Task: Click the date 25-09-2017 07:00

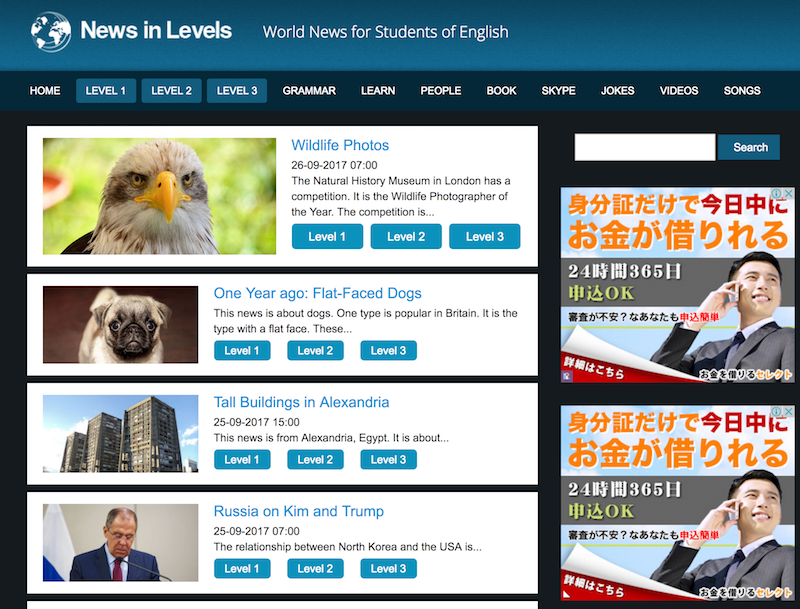Action: pyautogui.click(x=256, y=531)
